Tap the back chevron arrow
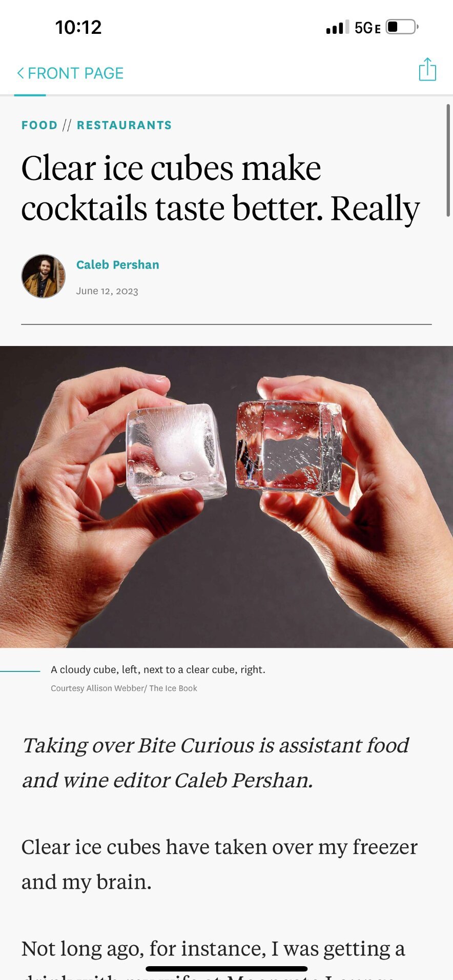This screenshot has width=453, height=980. click(20, 73)
